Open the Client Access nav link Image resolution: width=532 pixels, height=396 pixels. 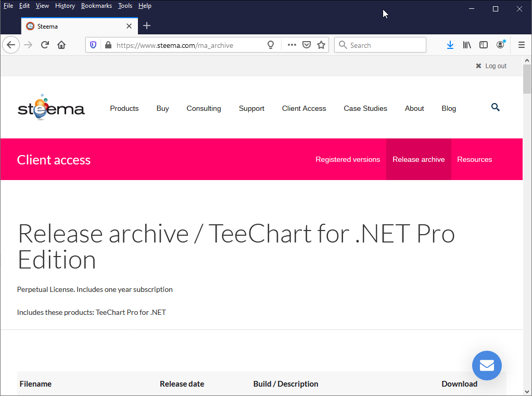304,108
